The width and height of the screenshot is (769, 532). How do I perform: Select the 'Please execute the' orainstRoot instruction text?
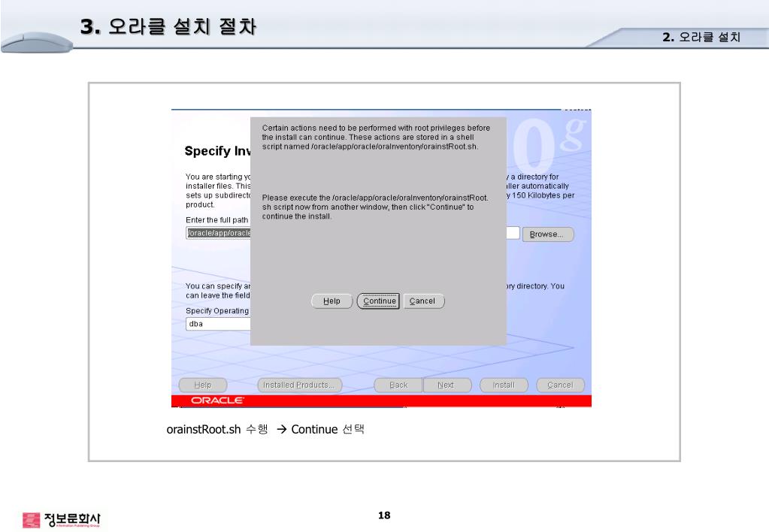[x=375, y=207]
